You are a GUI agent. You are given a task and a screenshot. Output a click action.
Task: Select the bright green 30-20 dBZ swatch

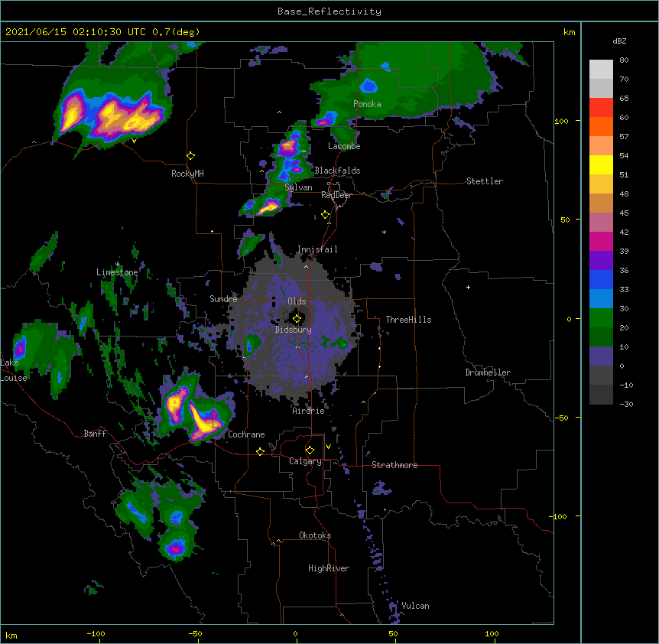pyautogui.click(x=601, y=318)
